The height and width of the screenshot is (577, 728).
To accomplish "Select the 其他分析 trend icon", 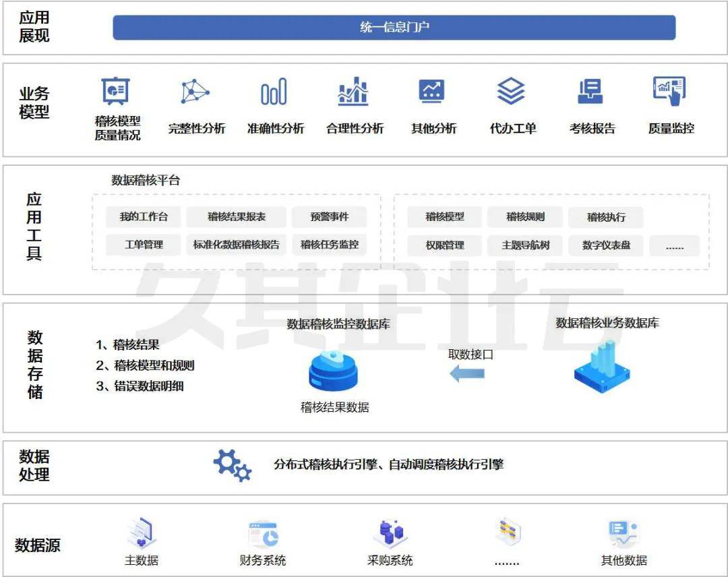I will coord(432,91).
